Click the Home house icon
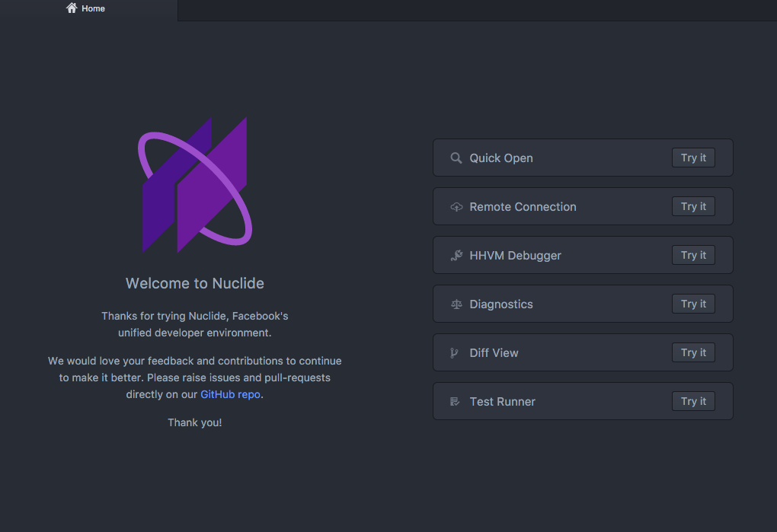Image resolution: width=777 pixels, height=532 pixels. point(72,8)
